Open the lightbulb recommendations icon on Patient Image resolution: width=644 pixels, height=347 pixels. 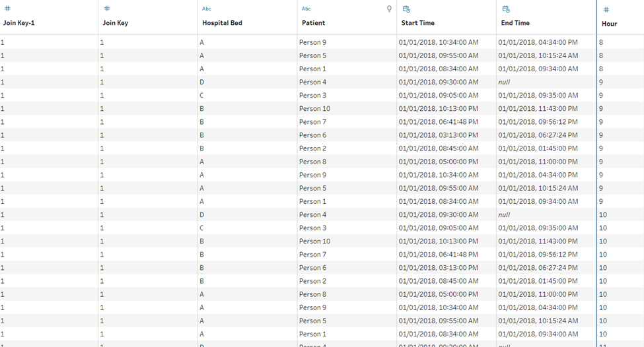tap(389, 9)
